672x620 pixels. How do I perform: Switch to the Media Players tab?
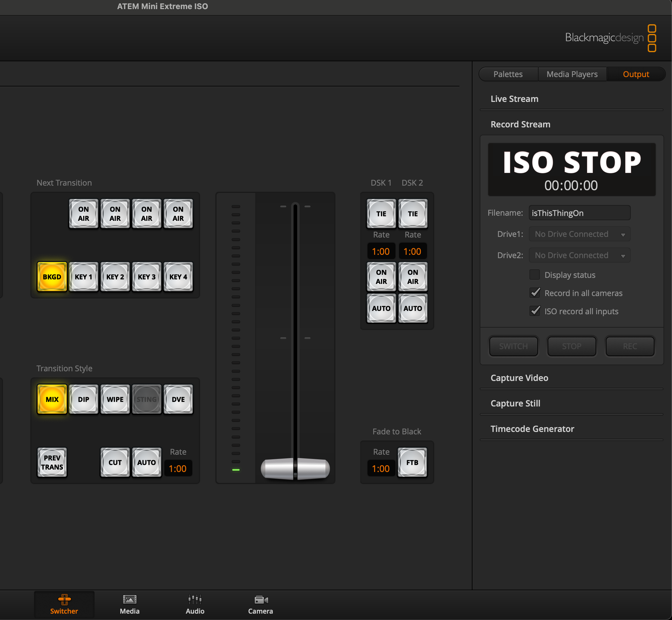point(572,74)
